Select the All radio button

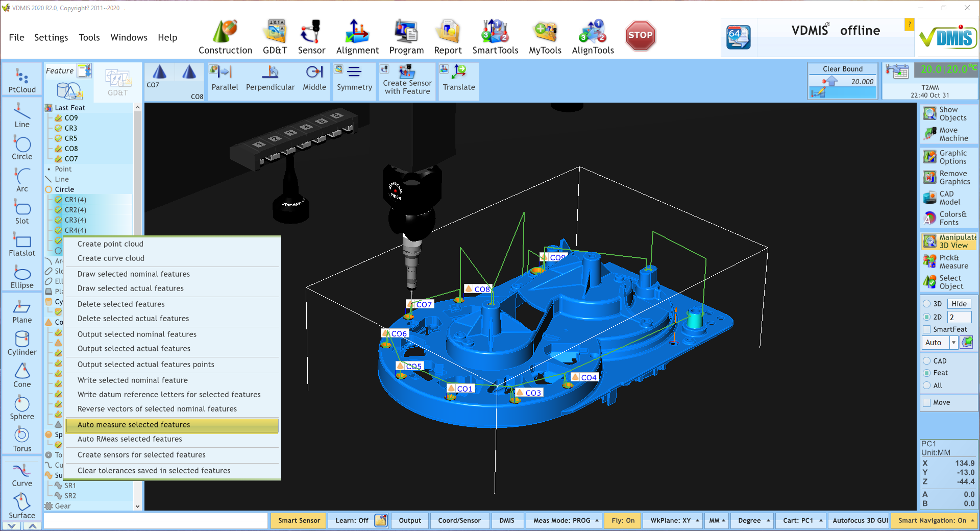pyautogui.click(x=927, y=385)
